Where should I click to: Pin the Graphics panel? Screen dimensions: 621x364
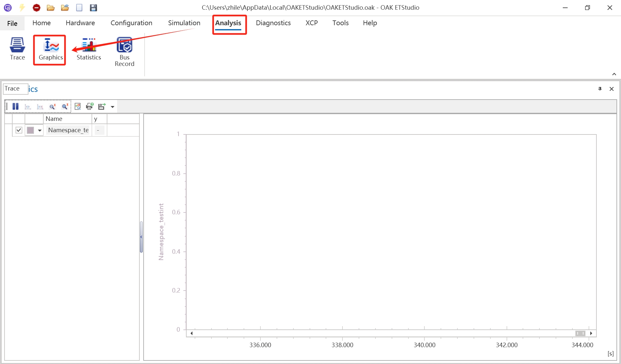click(x=600, y=89)
